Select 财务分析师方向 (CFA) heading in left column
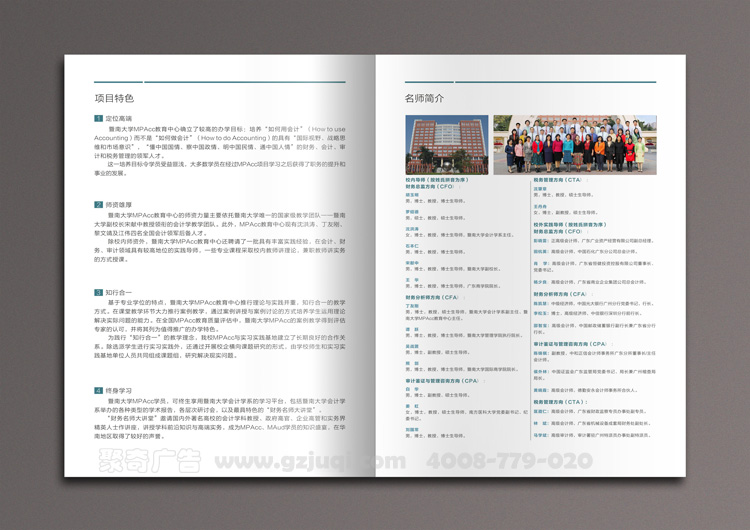Viewport: 750px width, 530px height. (x=434, y=297)
